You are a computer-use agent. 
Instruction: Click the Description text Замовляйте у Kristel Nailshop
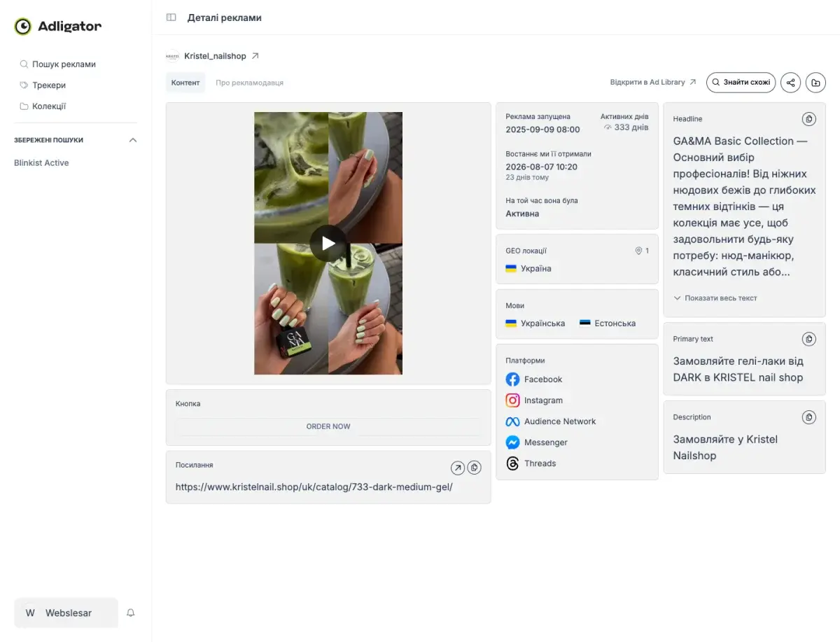click(x=725, y=447)
